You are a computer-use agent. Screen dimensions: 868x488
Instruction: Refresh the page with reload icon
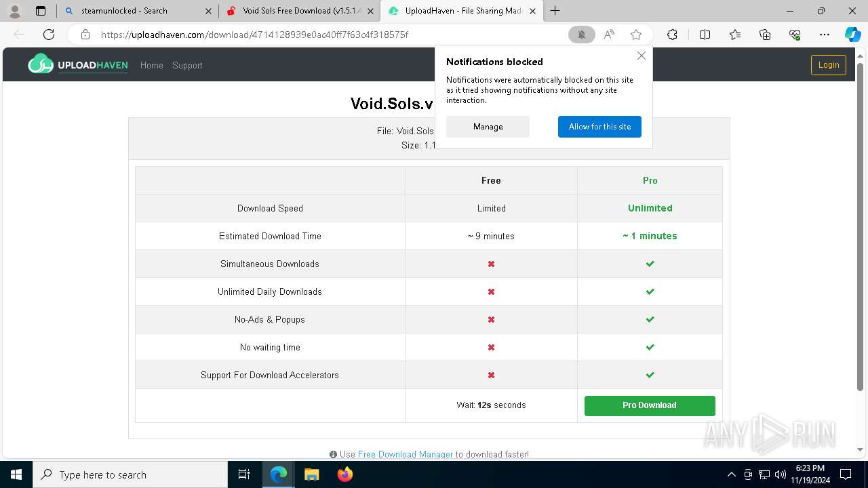49,35
